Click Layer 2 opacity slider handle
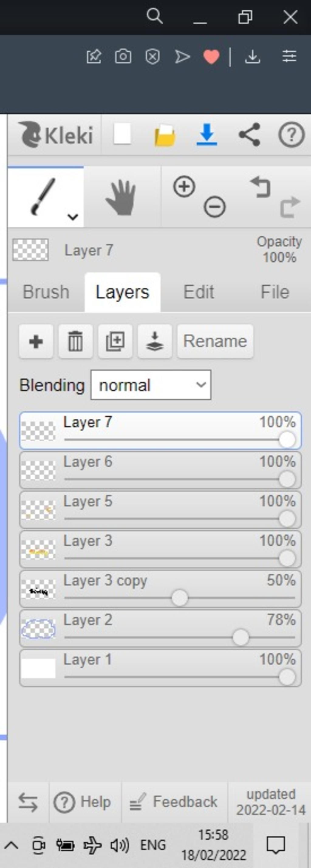 (241, 637)
